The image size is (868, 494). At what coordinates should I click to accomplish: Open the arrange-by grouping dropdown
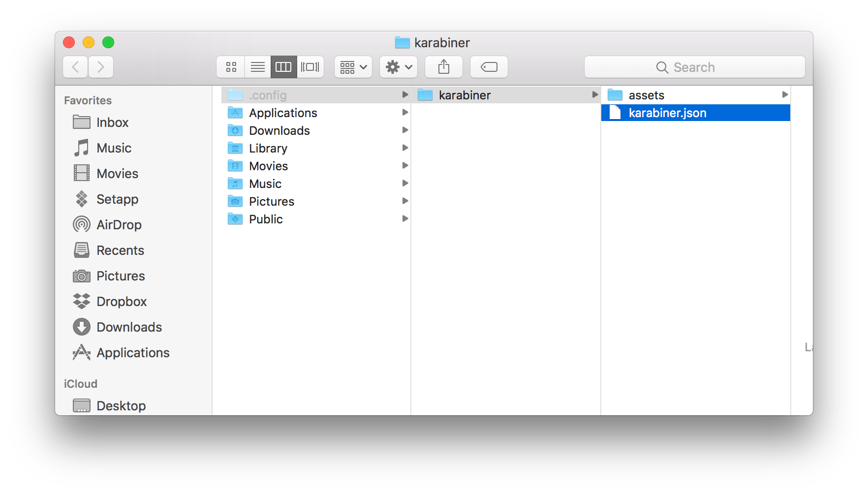pos(353,67)
